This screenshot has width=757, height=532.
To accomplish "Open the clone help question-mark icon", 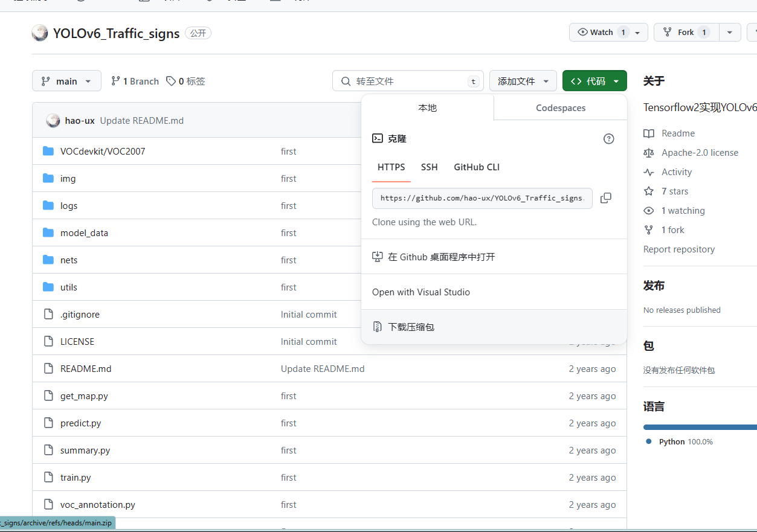I will pyautogui.click(x=609, y=139).
